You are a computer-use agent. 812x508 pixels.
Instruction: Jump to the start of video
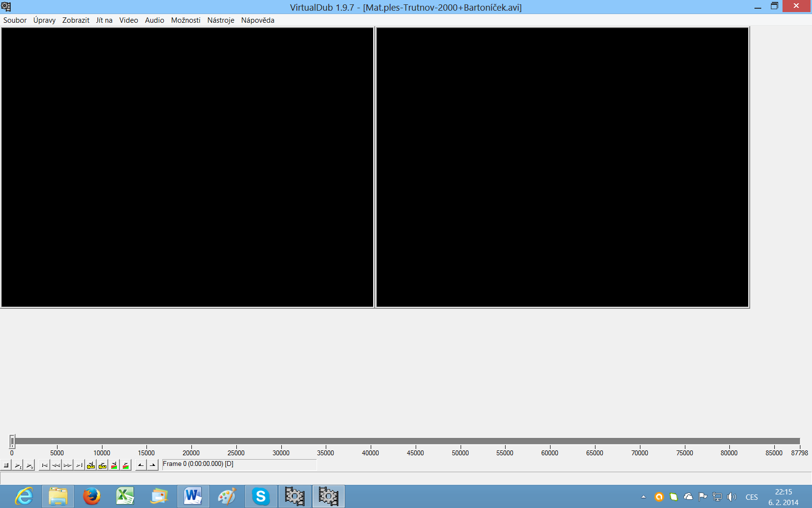pyautogui.click(x=44, y=465)
